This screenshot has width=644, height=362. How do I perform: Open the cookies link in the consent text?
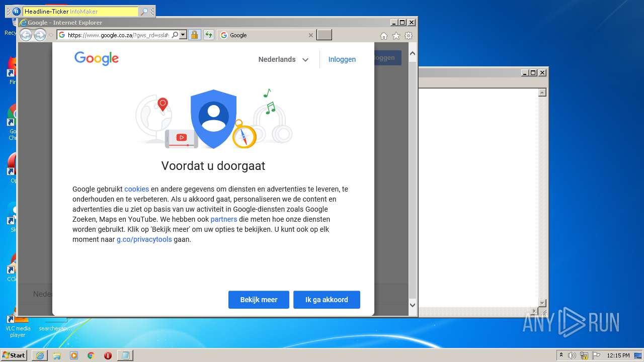137,189
